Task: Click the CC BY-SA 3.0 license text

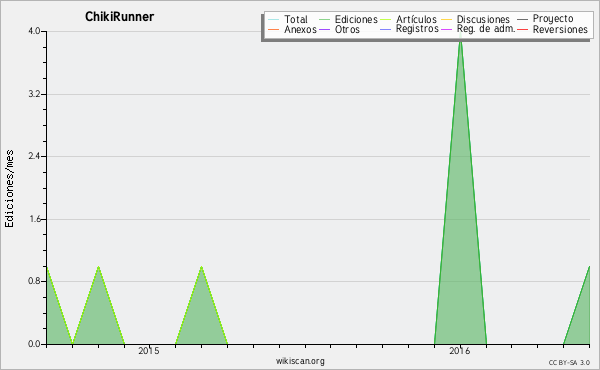Action: (569, 362)
